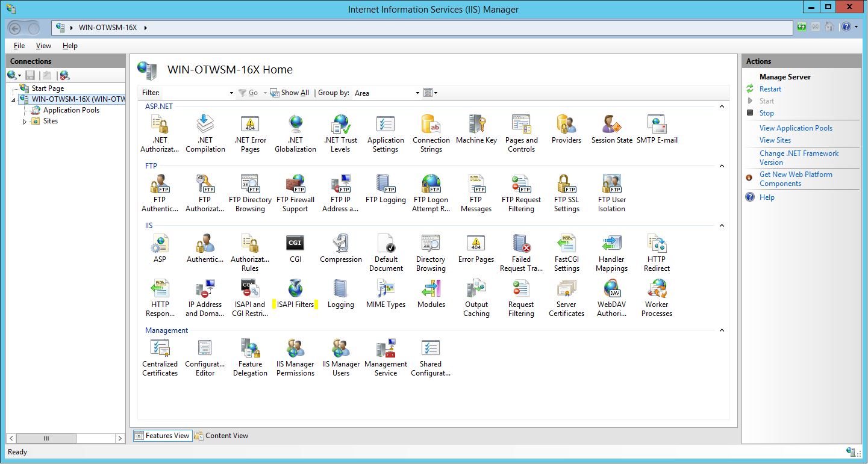Open .NET Authorization Rules feature

160,133
